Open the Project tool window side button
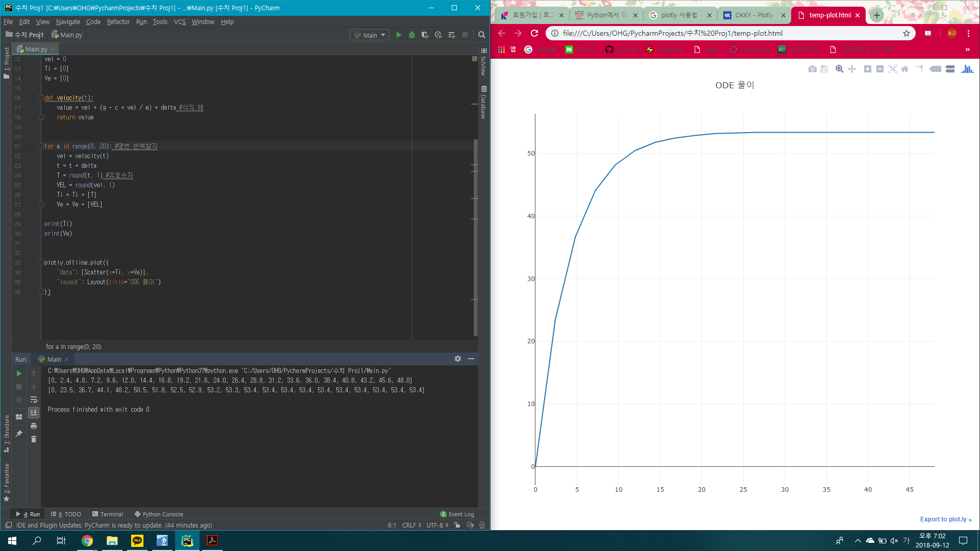The image size is (980, 551). [6, 62]
